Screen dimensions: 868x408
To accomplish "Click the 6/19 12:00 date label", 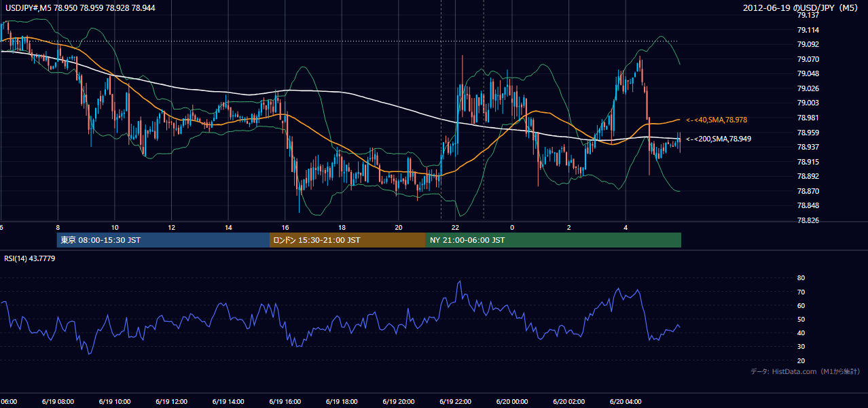I will click(x=170, y=402).
